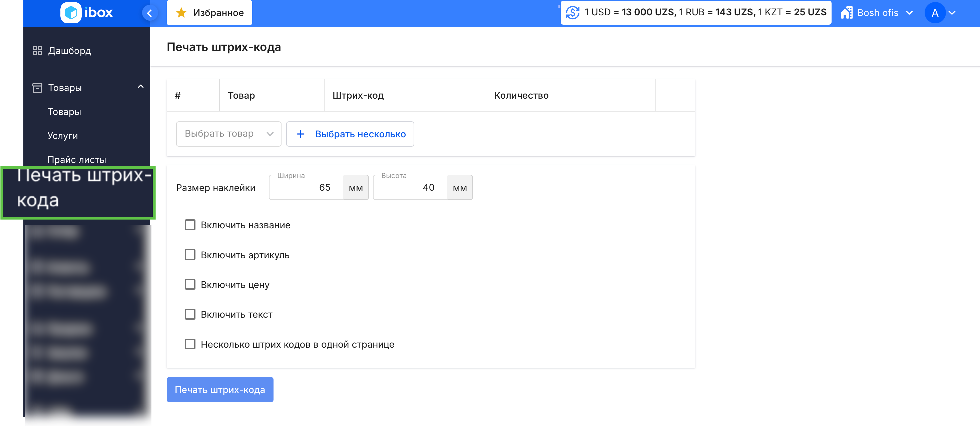Collapse sidebar with left arrow button
Viewport: 980px width, 426px height.
coord(149,13)
